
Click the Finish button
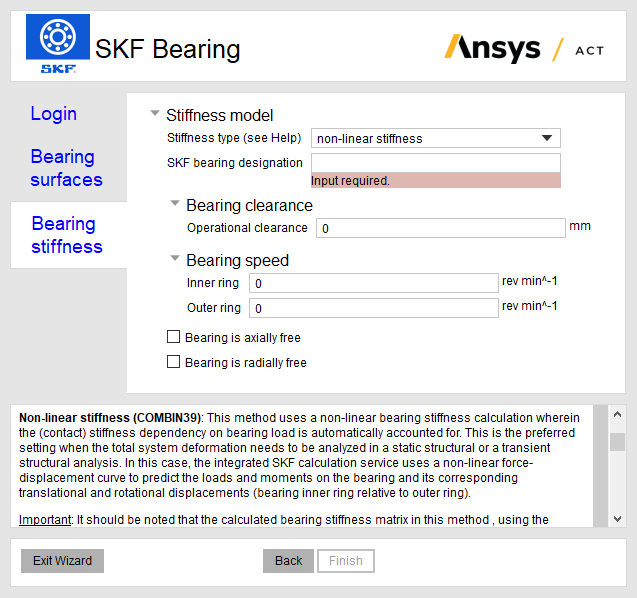(346, 561)
